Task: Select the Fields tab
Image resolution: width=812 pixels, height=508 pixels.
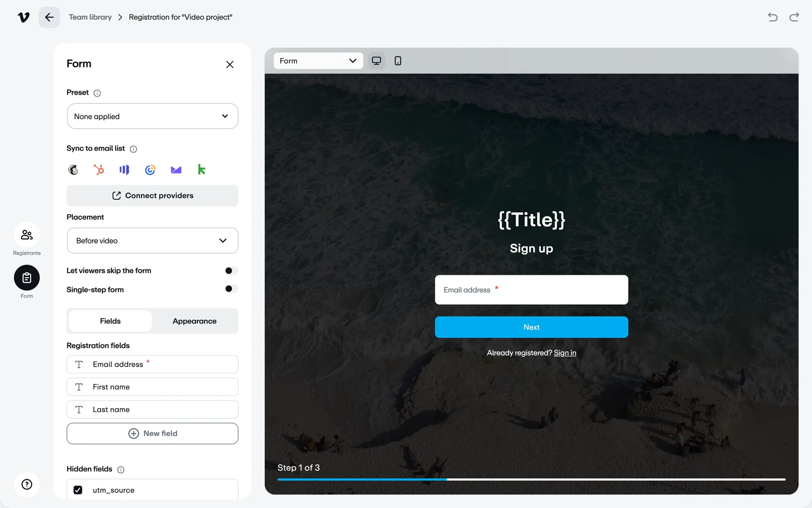Action: (x=110, y=321)
